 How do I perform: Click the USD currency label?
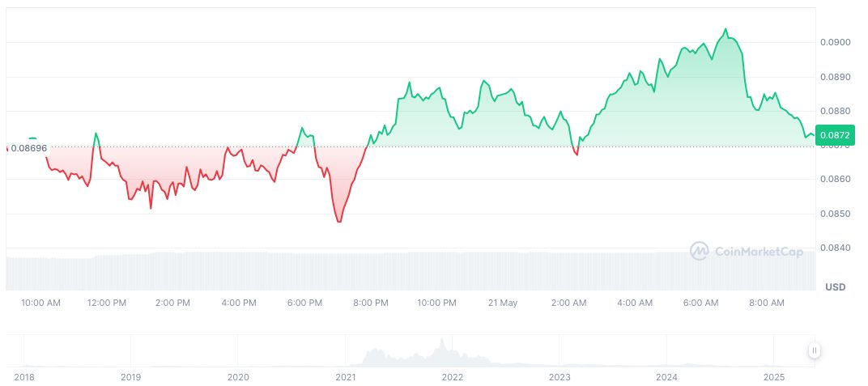click(835, 287)
